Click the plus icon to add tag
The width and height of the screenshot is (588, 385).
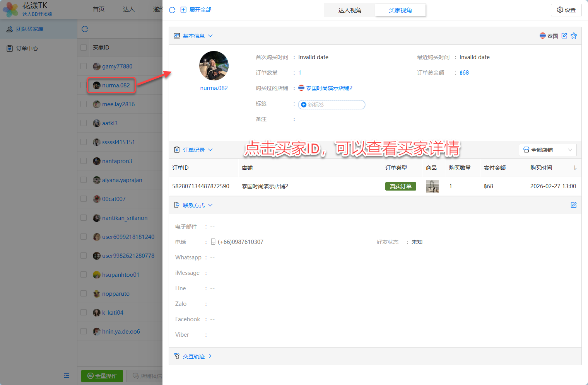[304, 105]
